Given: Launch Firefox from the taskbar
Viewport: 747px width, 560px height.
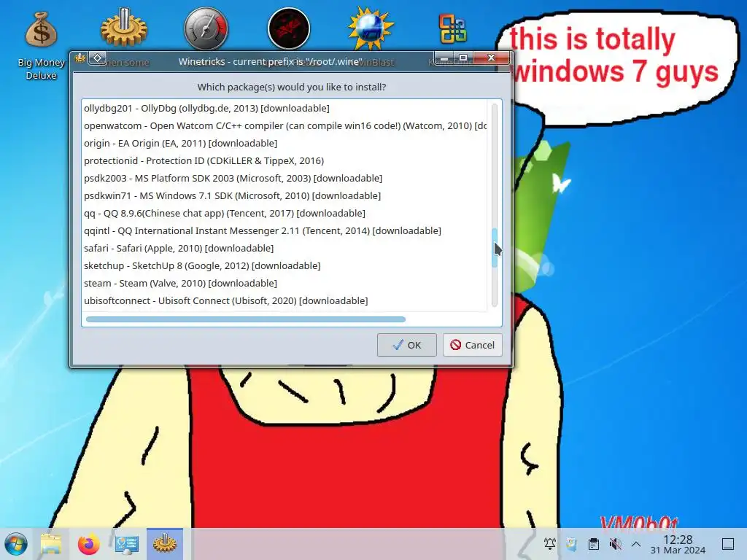Looking at the screenshot, I should [x=88, y=544].
